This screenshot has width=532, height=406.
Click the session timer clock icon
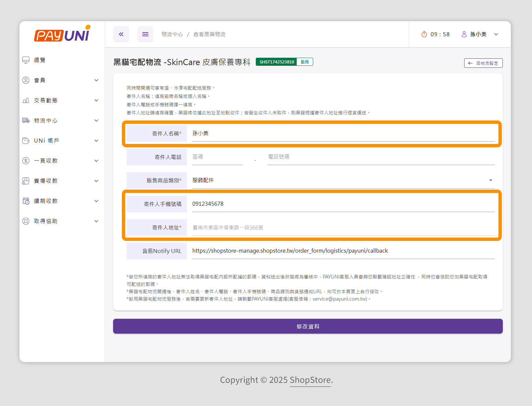coord(424,34)
